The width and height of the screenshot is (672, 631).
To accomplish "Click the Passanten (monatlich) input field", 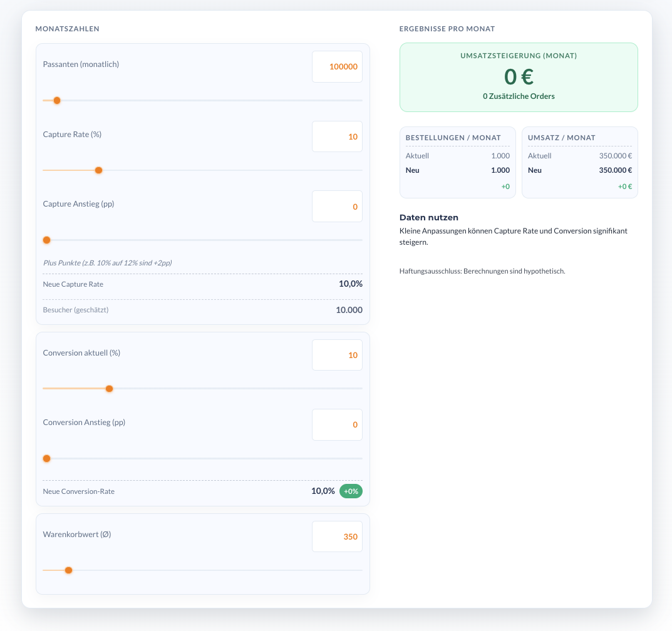I will [x=337, y=67].
